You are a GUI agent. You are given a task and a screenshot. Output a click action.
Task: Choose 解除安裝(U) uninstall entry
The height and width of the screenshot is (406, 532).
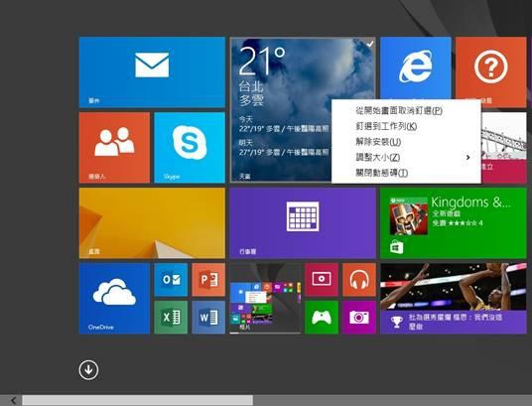point(406,142)
